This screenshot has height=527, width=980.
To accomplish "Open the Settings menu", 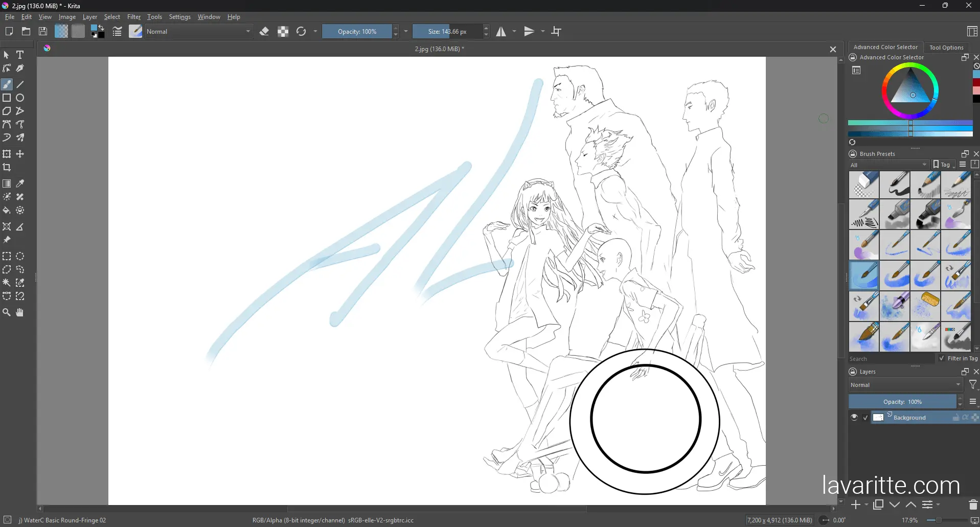I will point(179,17).
